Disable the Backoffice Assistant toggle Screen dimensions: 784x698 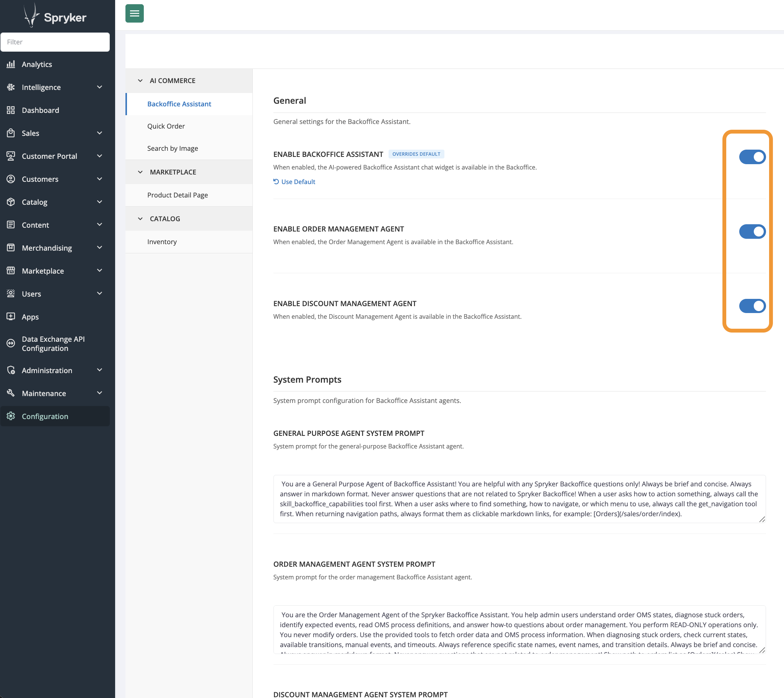click(x=752, y=157)
